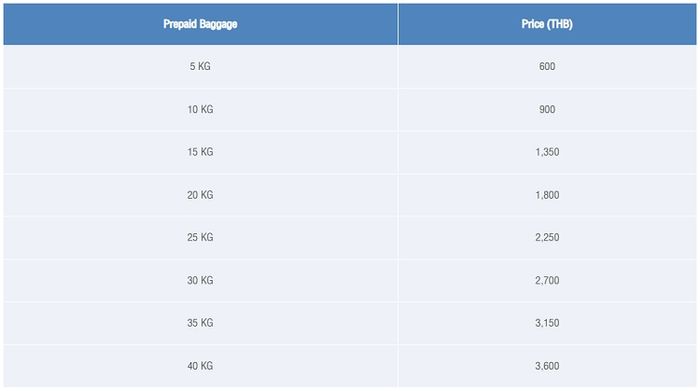Select the 10 KG baggage cell
Image resolution: width=700 pixels, height=391 pixels.
point(200,109)
